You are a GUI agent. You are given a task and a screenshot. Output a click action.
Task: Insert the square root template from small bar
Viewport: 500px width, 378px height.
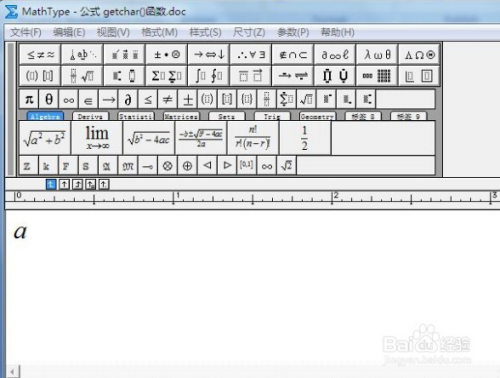coord(306,99)
